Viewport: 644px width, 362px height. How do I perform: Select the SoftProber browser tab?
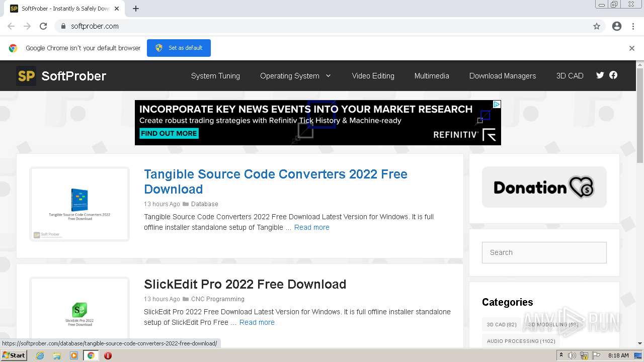[64, 9]
